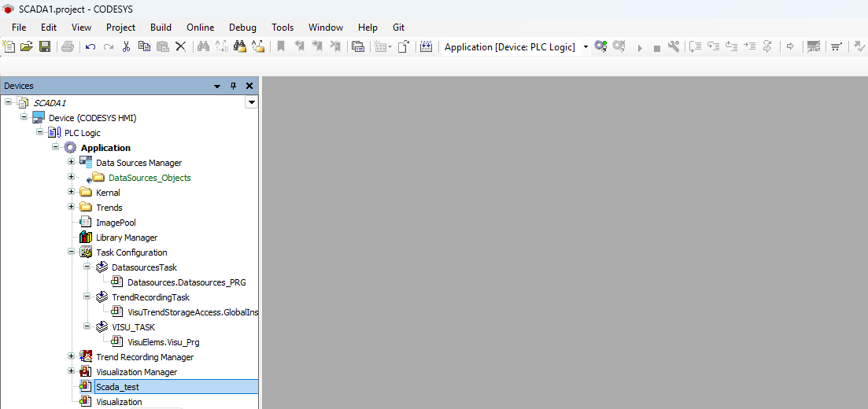Viewport: 868px width, 409px height.
Task: Click the Show Next Statement arrow icon
Action: click(791, 47)
